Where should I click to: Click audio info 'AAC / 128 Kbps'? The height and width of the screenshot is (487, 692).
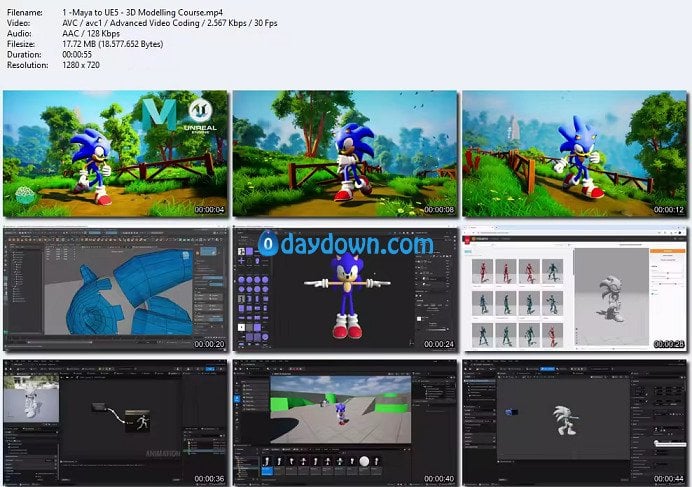pos(91,34)
